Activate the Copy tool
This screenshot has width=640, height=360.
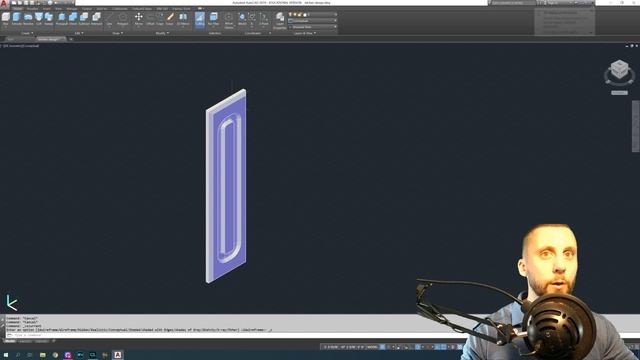160,18
